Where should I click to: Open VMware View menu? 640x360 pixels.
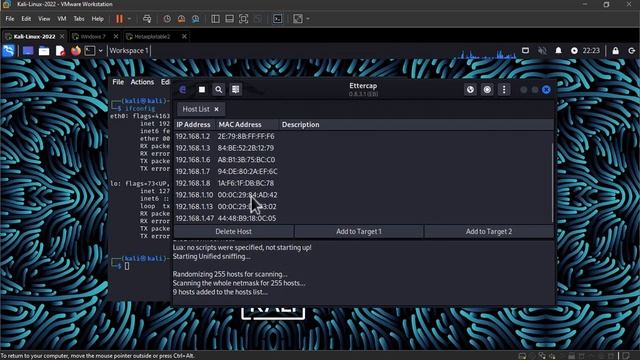coord(44,19)
